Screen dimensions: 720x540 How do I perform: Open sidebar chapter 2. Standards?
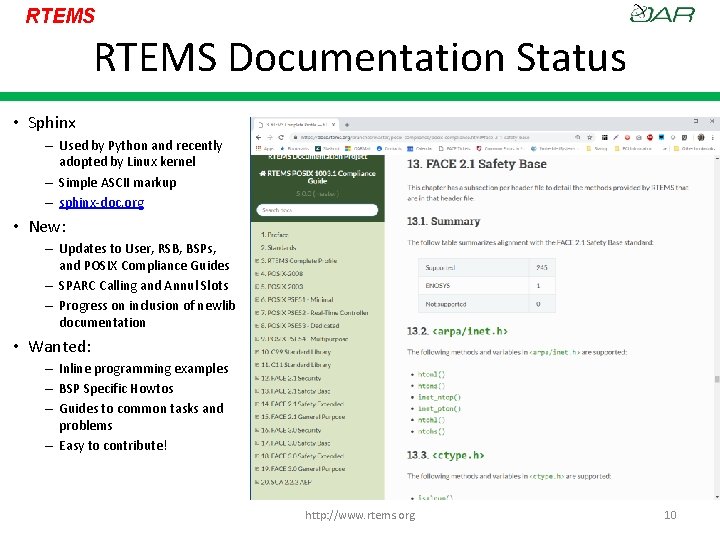(x=278, y=248)
